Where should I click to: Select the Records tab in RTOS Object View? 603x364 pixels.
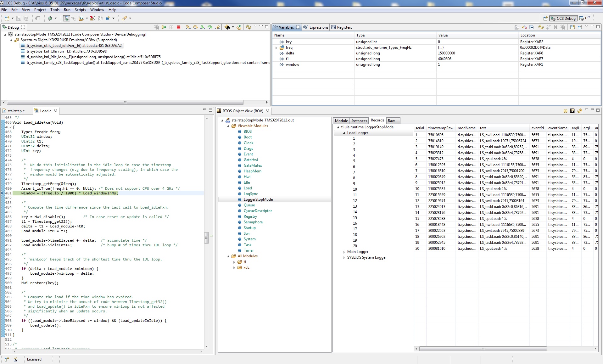377,120
